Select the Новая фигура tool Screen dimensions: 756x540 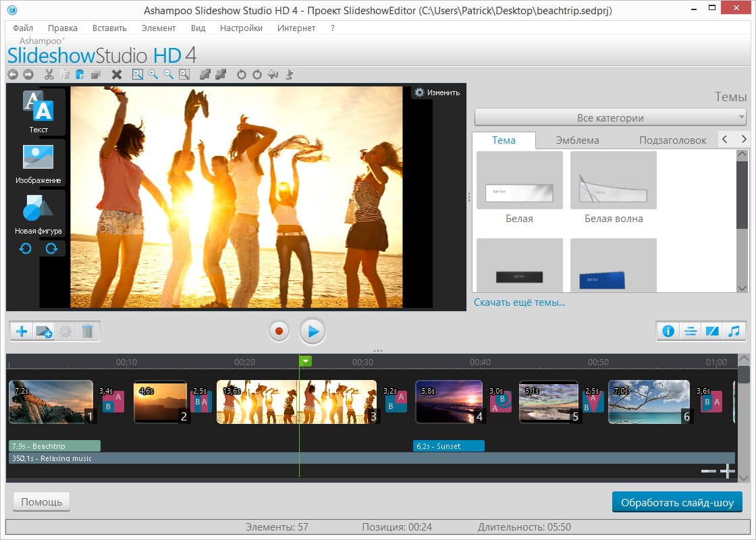[x=38, y=214]
